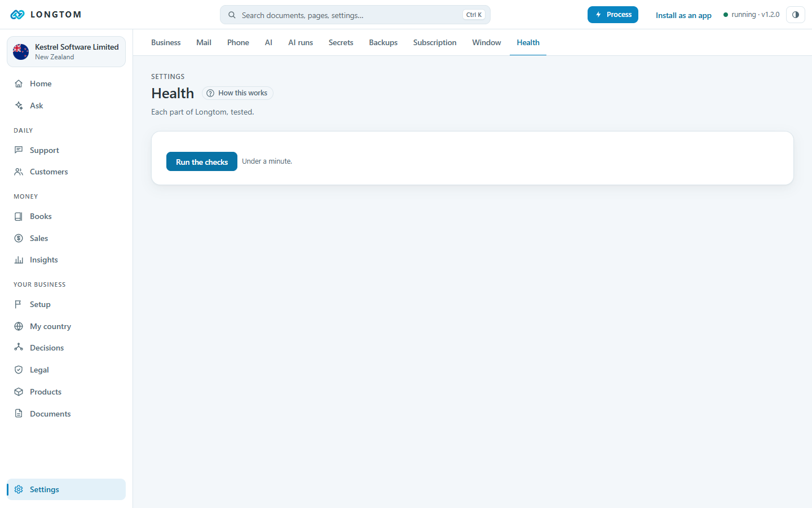Click the Sales dollar coin icon
812x508 pixels.
19,238
